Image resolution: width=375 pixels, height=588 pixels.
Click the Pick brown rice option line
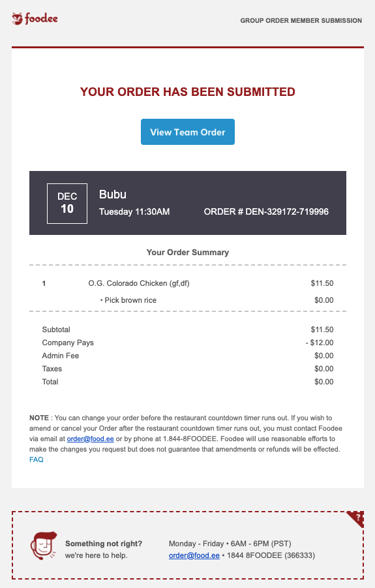(128, 300)
